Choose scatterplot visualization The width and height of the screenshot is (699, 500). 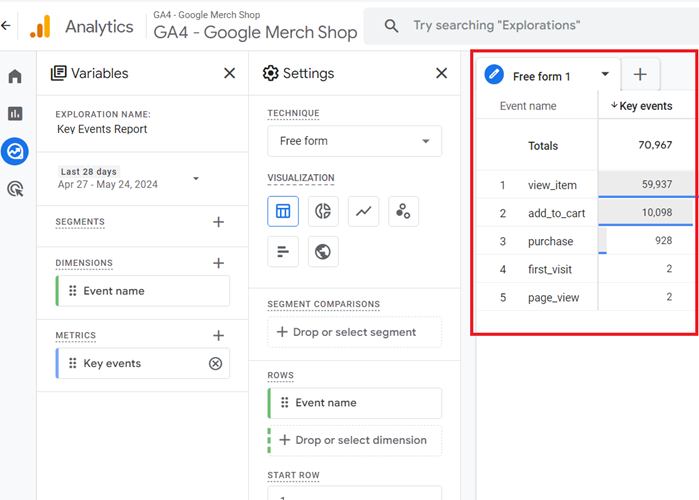point(403,211)
